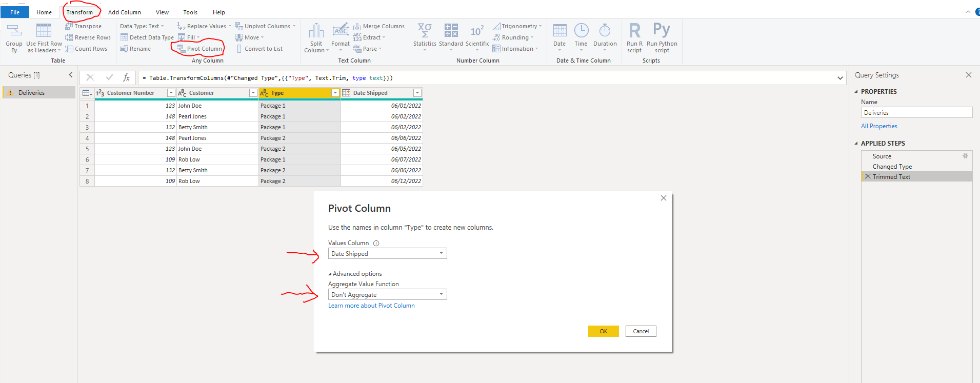Click the Table icon in the grid corner
Viewport: 980px width, 383px height.
click(87, 93)
